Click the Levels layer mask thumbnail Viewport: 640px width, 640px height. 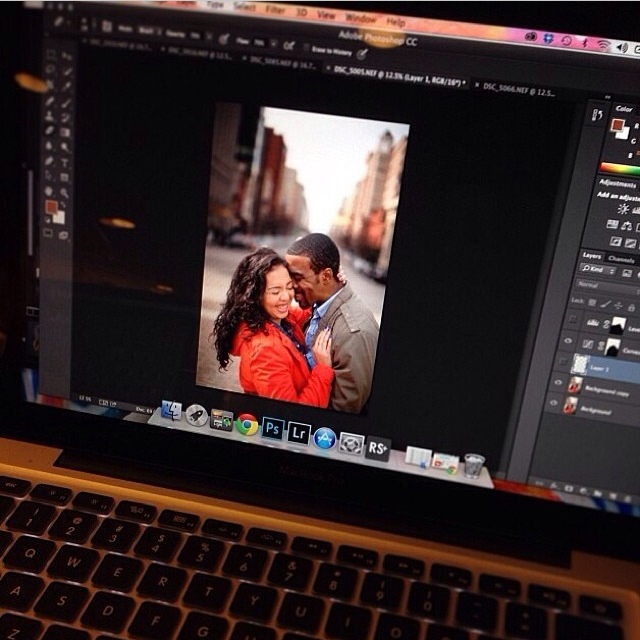[x=618, y=326]
